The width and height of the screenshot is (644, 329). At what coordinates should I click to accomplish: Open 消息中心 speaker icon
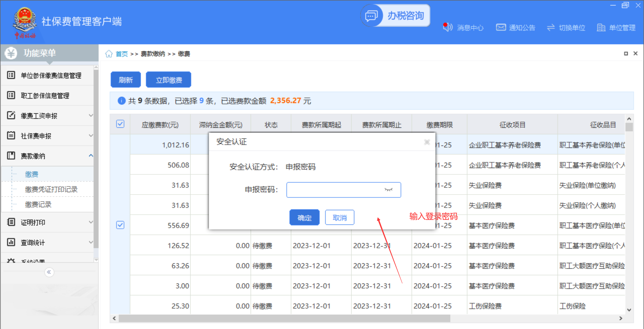(448, 27)
